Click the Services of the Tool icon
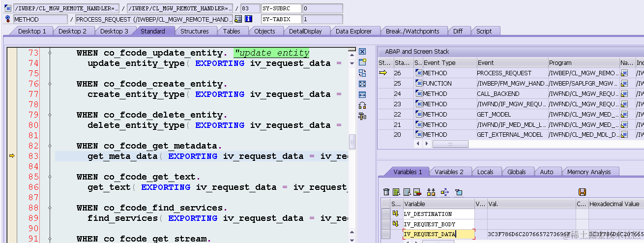This screenshot has height=243, width=644. [x=362, y=105]
